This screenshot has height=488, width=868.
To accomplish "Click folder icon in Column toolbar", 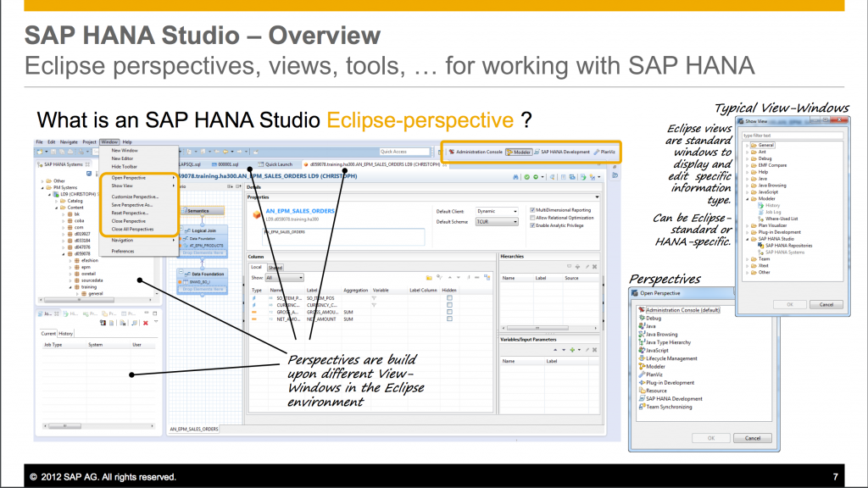I will tap(428, 278).
